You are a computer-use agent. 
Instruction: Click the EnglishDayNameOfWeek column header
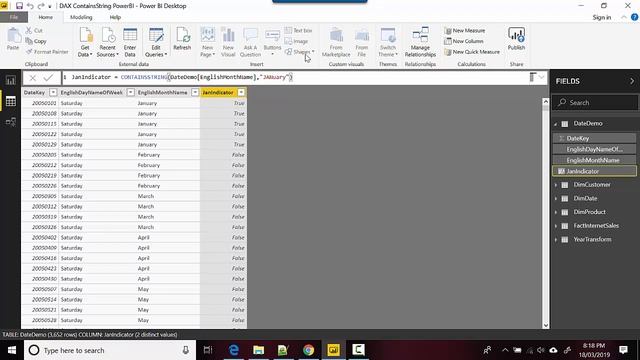coord(93,93)
